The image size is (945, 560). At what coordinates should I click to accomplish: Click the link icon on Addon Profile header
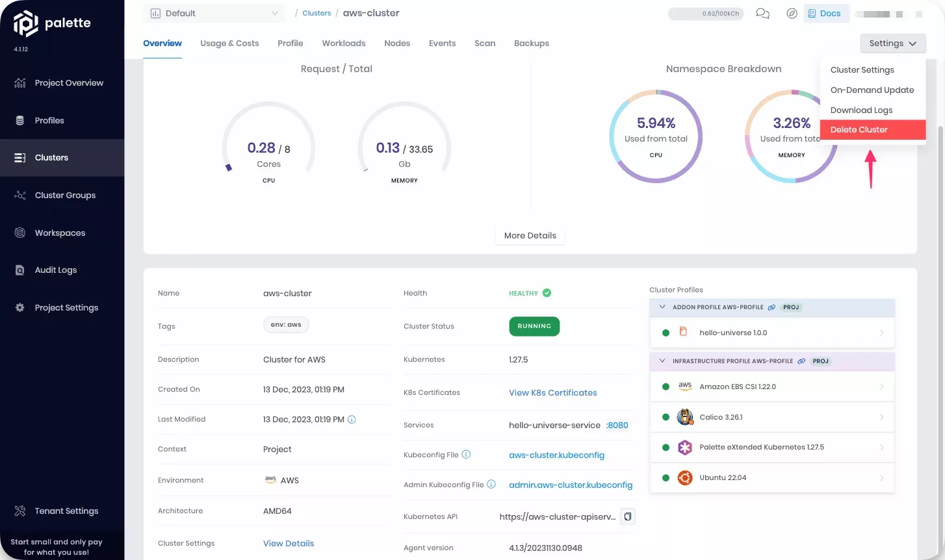pyautogui.click(x=771, y=307)
